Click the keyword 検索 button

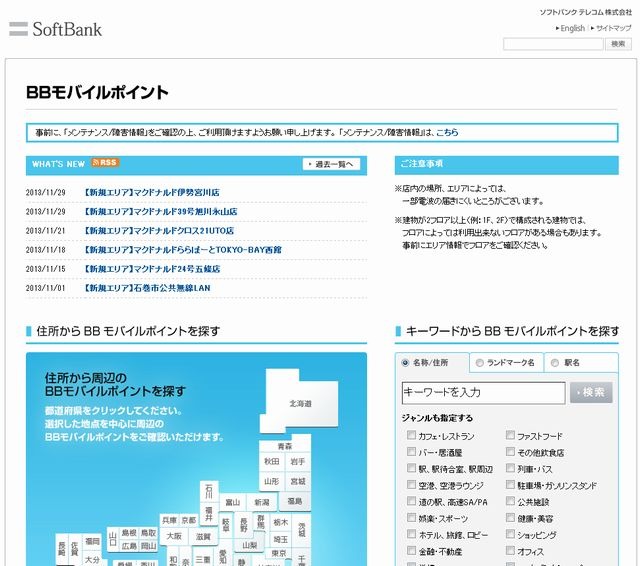[x=591, y=393]
